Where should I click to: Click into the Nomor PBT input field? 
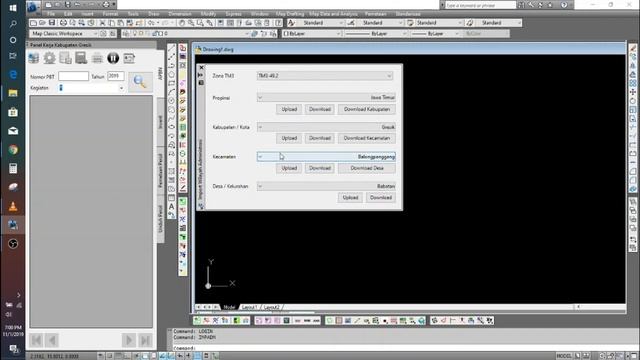73,76
